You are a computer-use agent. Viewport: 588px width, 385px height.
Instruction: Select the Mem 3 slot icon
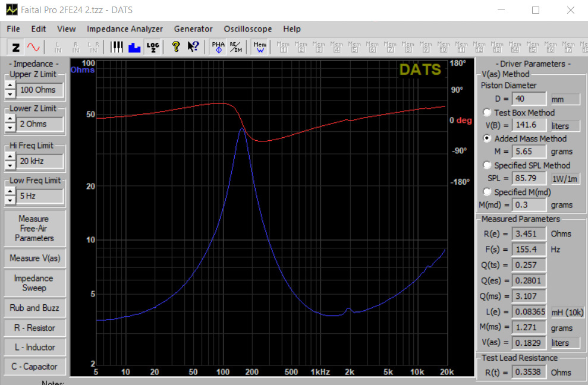tap(319, 48)
